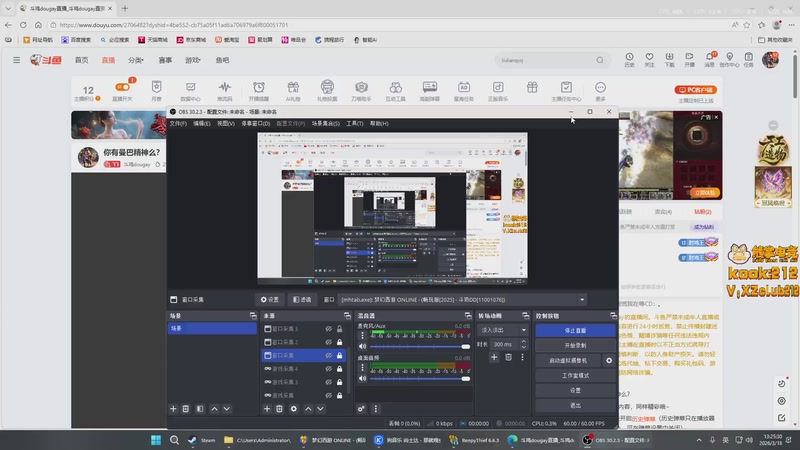The height and width of the screenshot is (450, 800).
Task: Open source properties gear in Sources panel
Action: [294, 409]
